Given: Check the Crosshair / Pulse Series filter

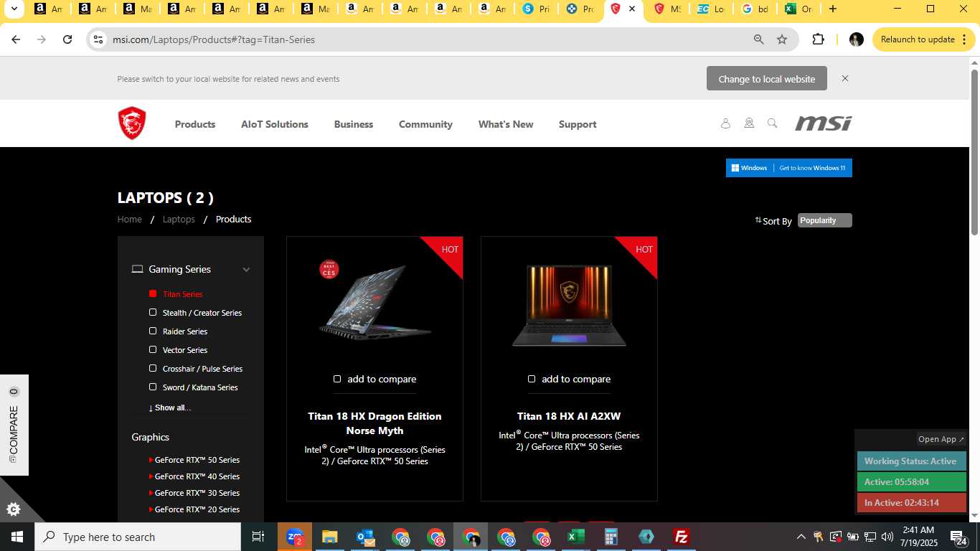Looking at the screenshot, I should pyautogui.click(x=153, y=368).
